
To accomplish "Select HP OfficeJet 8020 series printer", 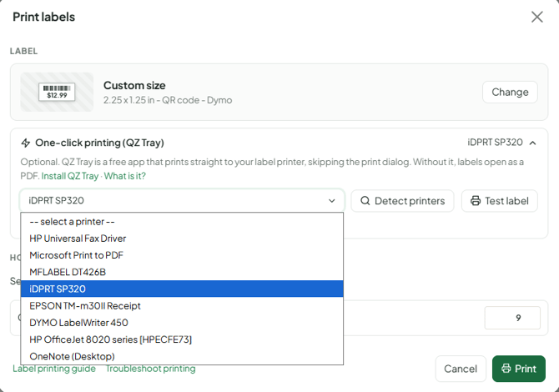I will pyautogui.click(x=182, y=339).
